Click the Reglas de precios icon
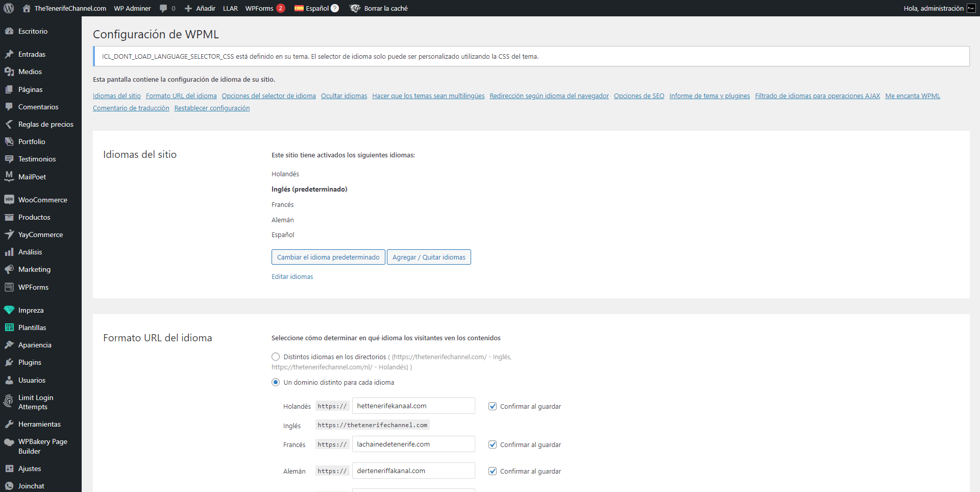 point(9,124)
